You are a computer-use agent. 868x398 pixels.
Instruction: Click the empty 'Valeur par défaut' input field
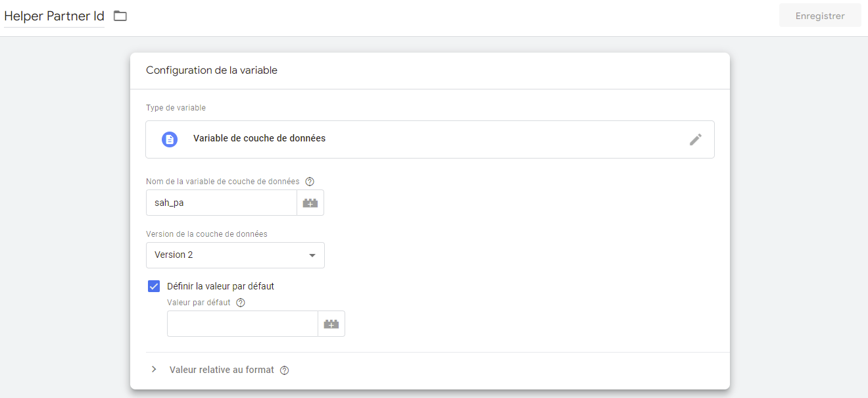pyautogui.click(x=242, y=324)
